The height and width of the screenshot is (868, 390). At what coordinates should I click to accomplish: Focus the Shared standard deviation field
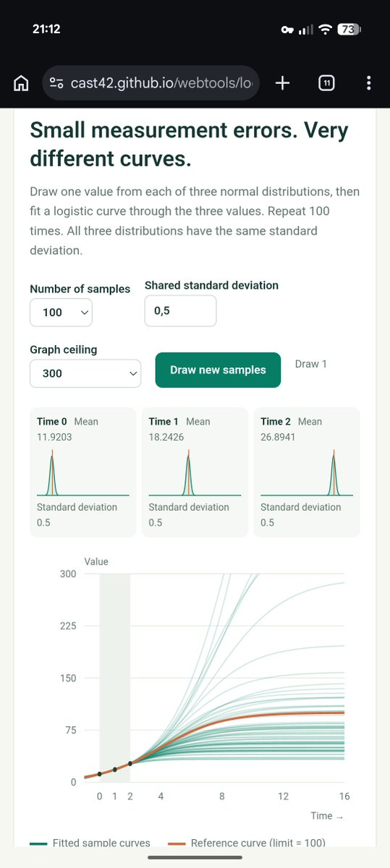(180, 311)
